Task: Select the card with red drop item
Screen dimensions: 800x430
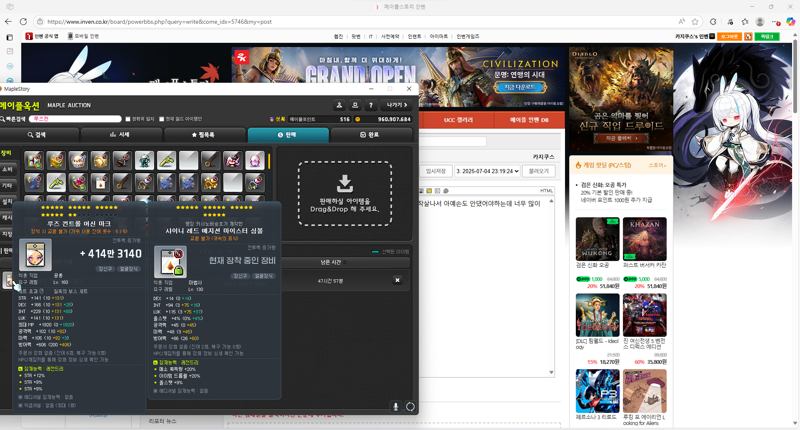Action: click(101, 182)
